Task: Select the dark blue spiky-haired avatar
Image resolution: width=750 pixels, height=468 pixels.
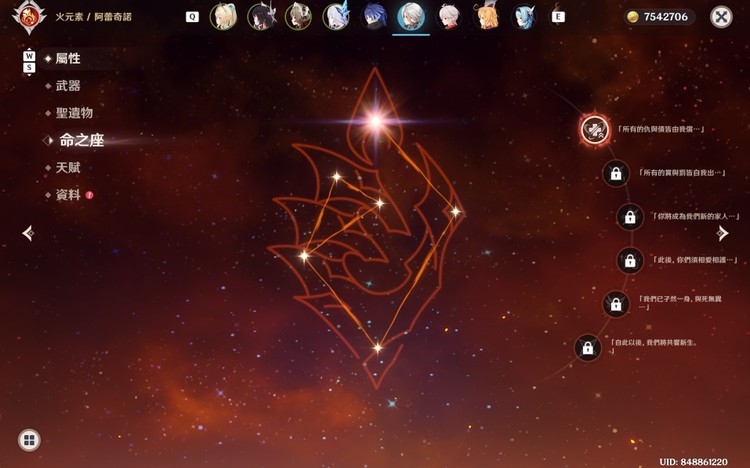Action: (373, 17)
